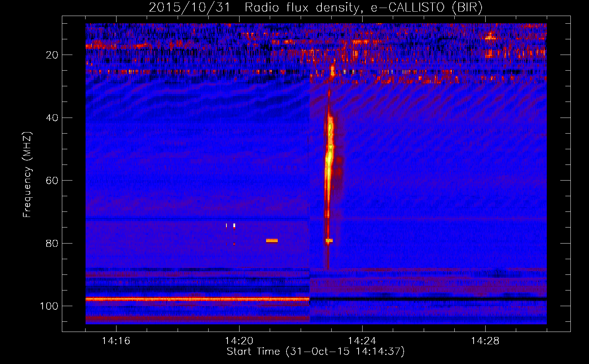
Task: Select the 14:28 time tick label
Action: tap(485, 341)
